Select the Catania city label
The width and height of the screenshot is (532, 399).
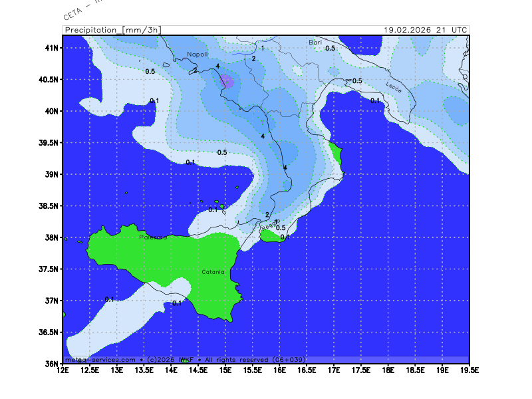(213, 272)
